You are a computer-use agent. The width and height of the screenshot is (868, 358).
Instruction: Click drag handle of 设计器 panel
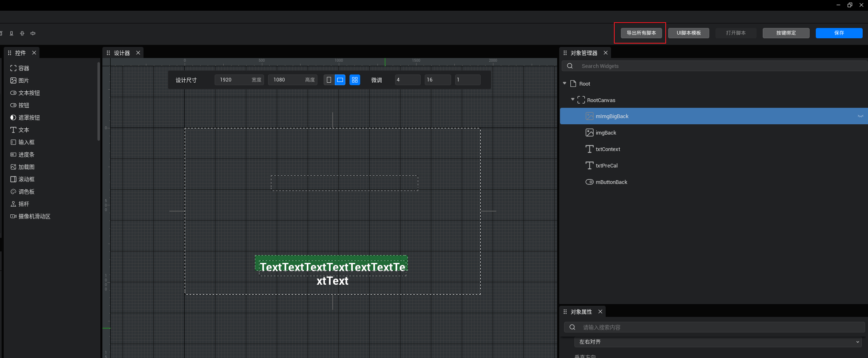coord(108,53)
